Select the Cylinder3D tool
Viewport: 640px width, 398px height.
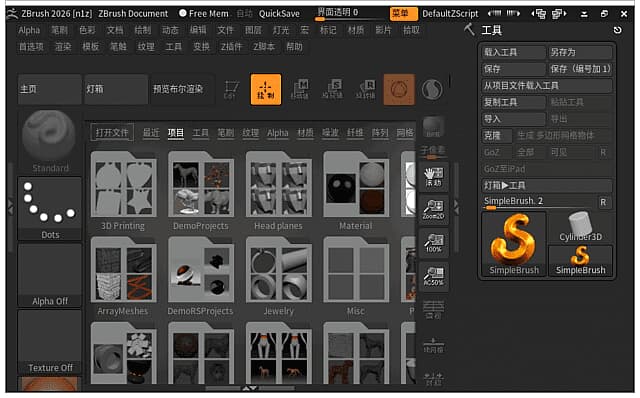(580, 227)
